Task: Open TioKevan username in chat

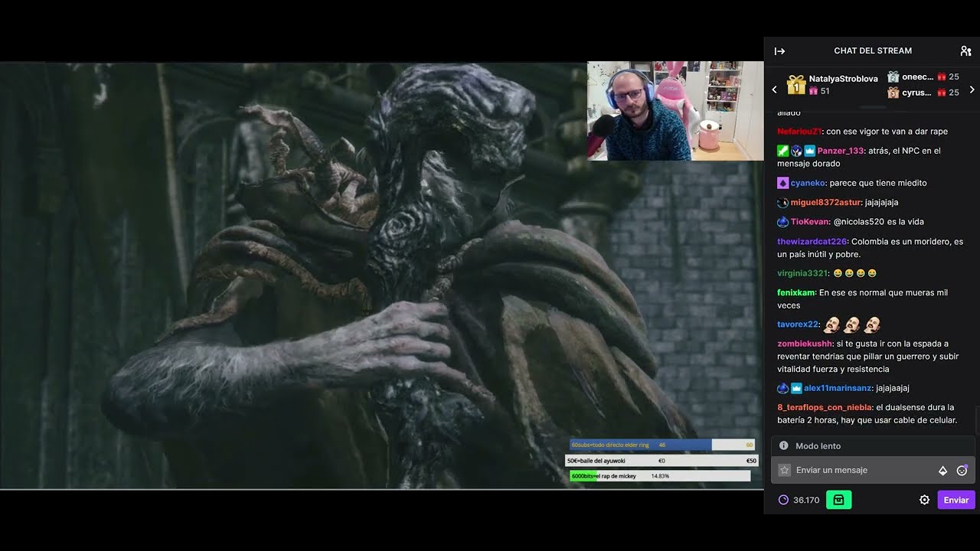Action: 810,222
